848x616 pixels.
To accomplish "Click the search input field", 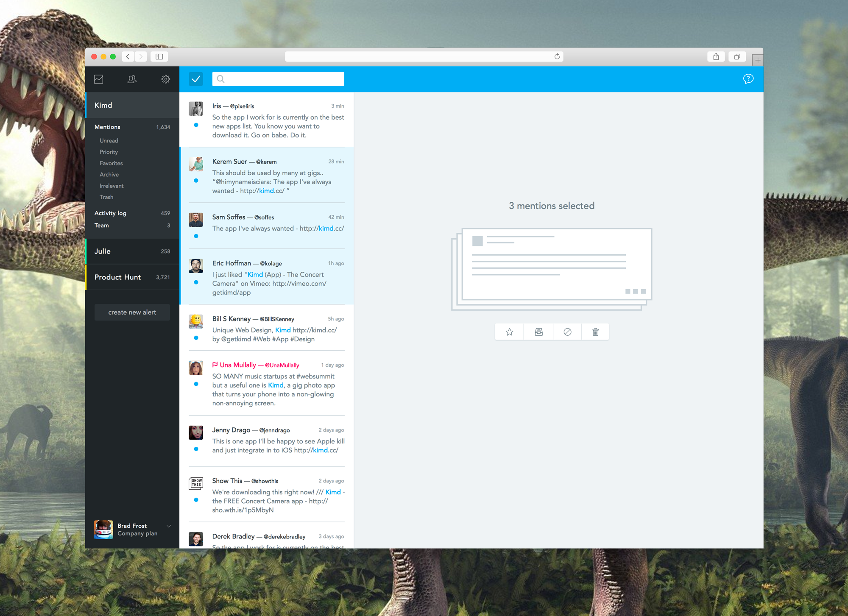I will pos(279,79).
